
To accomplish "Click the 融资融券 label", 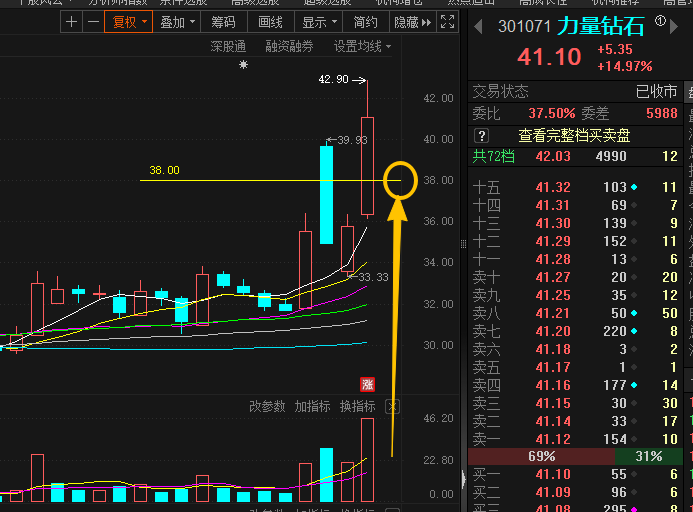I will (x=289, y=46).
